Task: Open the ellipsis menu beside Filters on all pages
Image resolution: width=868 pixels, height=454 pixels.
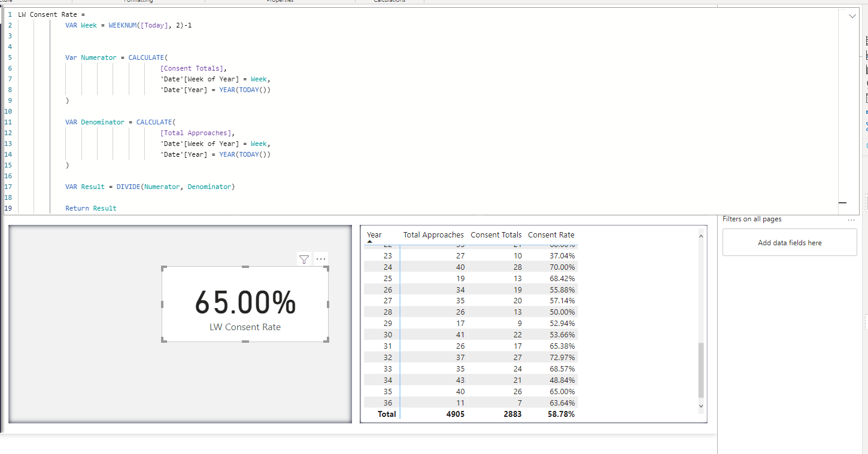Action: tap(851, 220)
